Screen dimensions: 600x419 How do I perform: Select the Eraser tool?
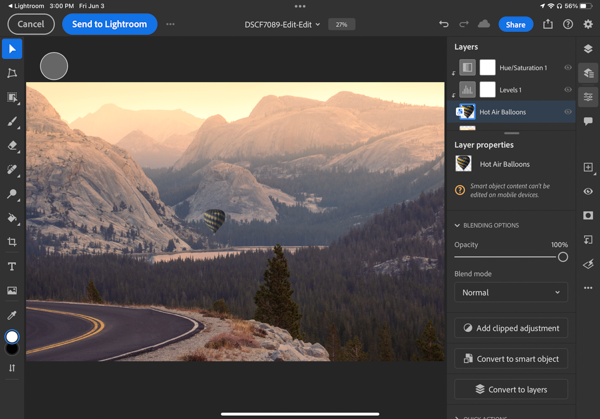[x=12, y=145]
